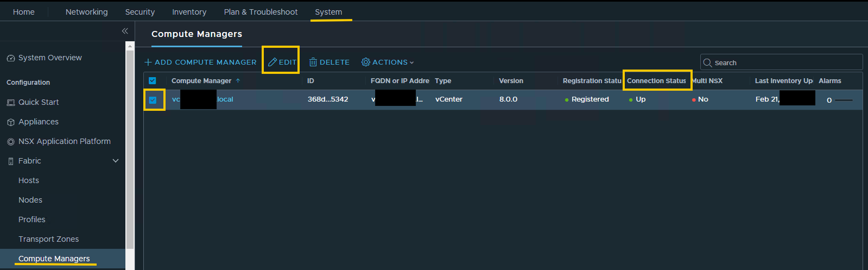Viewport: 868px width, 270px height.
Task: Click the NSX Application Platform icon
Action: pos(11,142)
